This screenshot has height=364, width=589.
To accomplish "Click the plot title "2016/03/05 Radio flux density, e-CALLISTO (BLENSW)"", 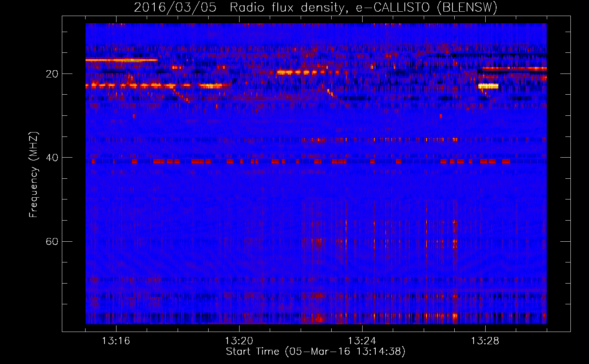I will pyautogui.click(x=316, y=8).
